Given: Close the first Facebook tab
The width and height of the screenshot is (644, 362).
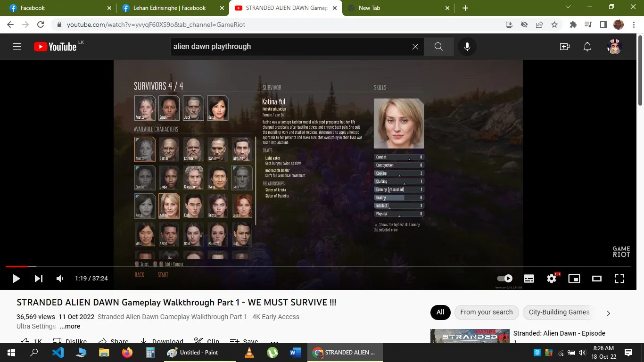Looking at the screenshot, I should (x=109, y=8).
